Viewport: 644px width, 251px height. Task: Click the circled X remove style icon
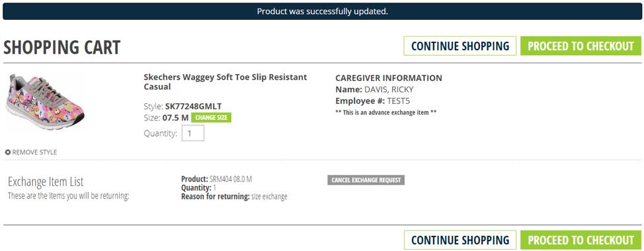tap(8, 152)
